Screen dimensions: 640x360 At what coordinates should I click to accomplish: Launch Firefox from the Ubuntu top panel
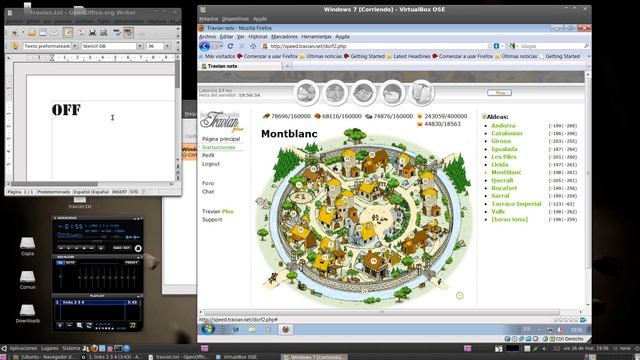click(94, 348)
